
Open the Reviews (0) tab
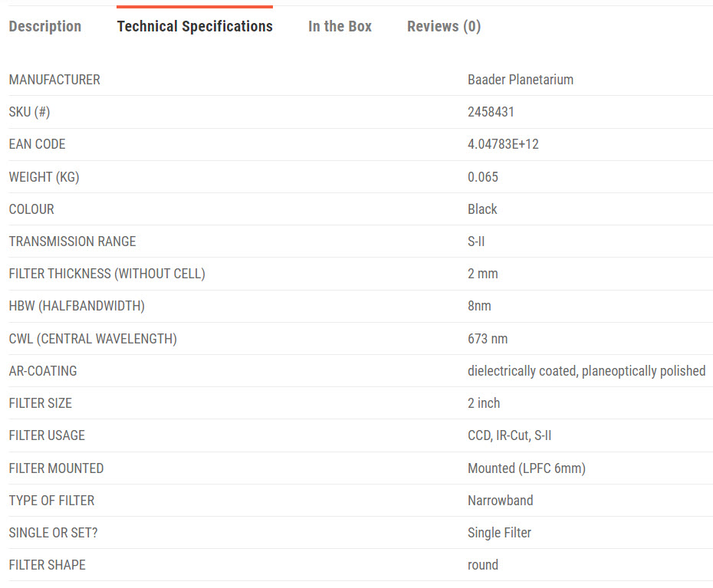tap(444, 26)
